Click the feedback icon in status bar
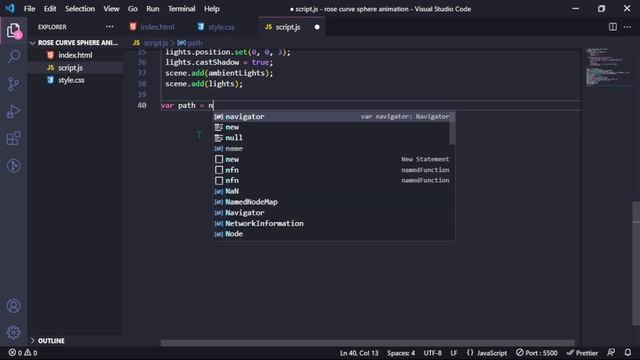 point(611,352)
